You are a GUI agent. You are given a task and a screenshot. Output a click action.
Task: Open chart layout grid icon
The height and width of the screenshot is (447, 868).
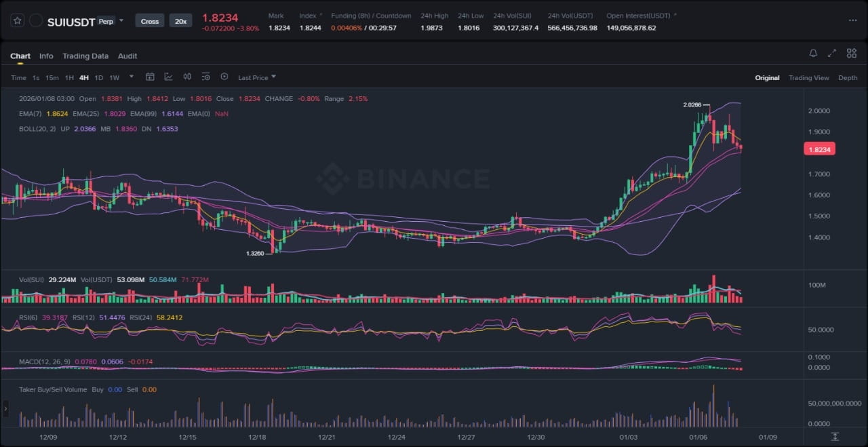[851, 53]
